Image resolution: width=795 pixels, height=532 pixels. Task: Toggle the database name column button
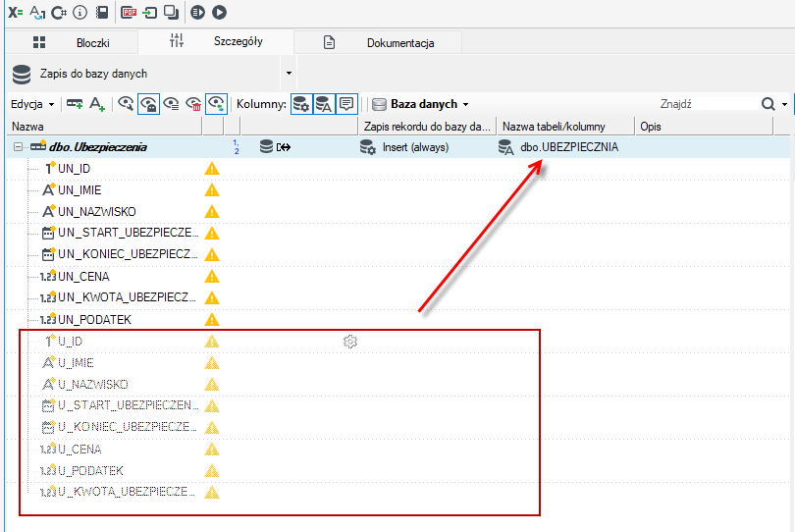pos(324,104)
